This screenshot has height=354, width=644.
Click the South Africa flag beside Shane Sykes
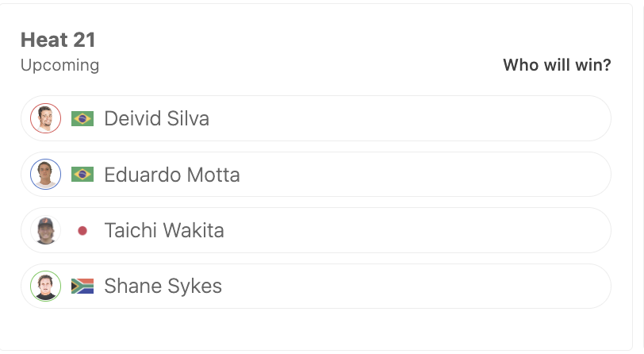coord(82,287)
